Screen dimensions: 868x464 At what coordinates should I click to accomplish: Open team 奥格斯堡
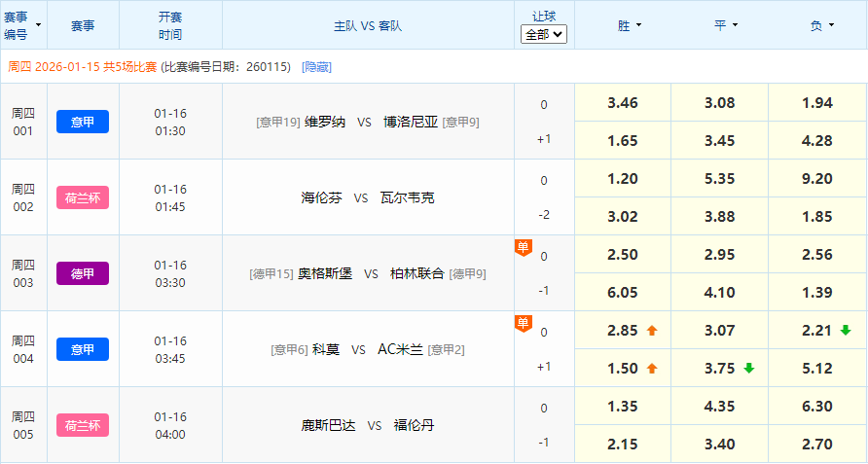pyautogui.click(x=325, y=273)
